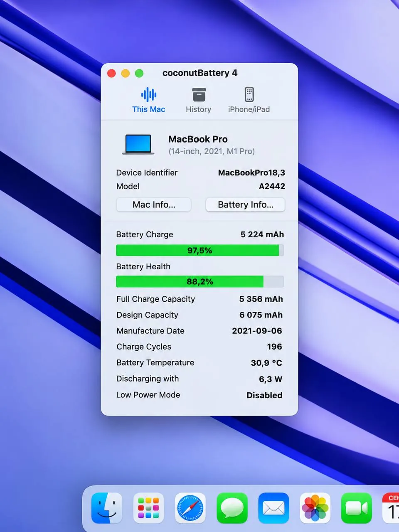The height and width of the screenshot is (532, 399).
Task: Click the 196 charge cycles value
Action: point(274,347)
